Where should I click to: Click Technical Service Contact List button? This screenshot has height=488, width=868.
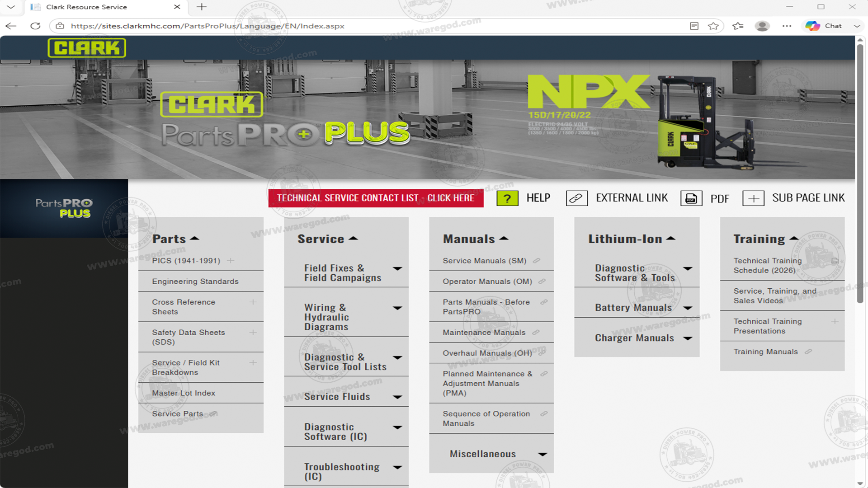pyautogui.click(x=376, y=198)
